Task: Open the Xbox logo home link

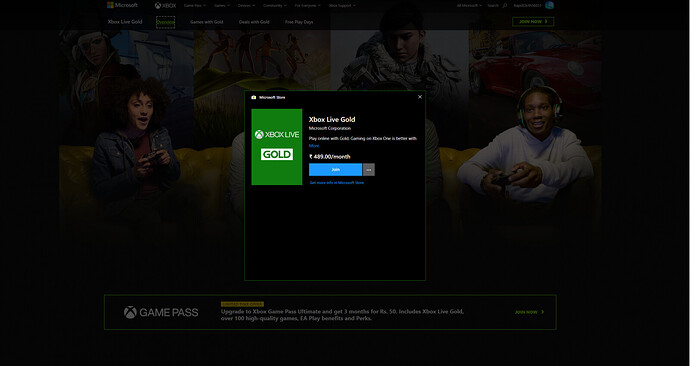Action: [165, 6]
